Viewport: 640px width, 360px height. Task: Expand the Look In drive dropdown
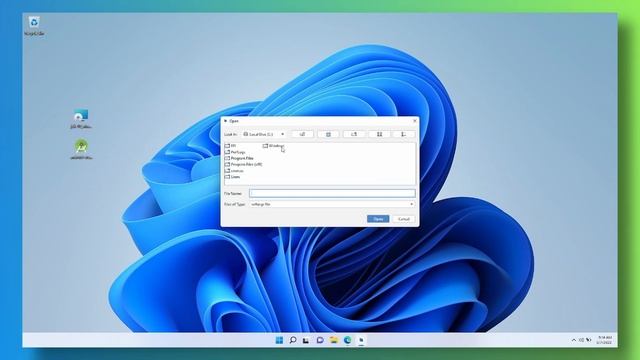click(x=282, y=134)
